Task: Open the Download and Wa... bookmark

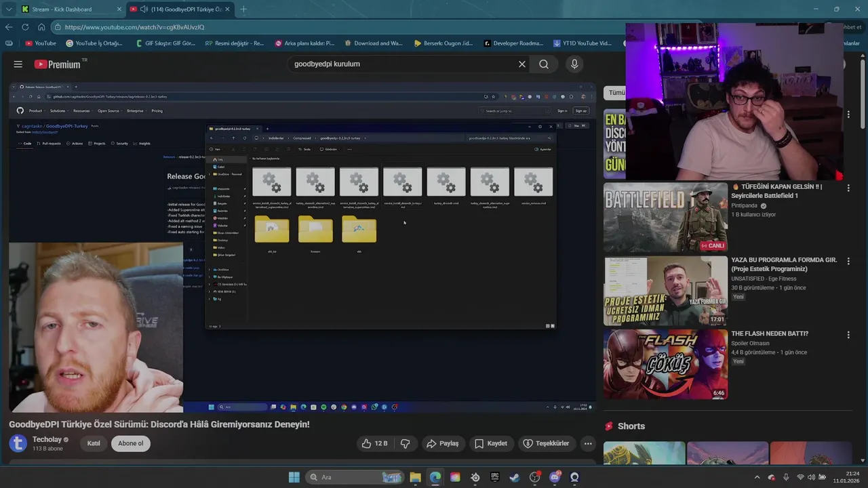Action: 374,43
